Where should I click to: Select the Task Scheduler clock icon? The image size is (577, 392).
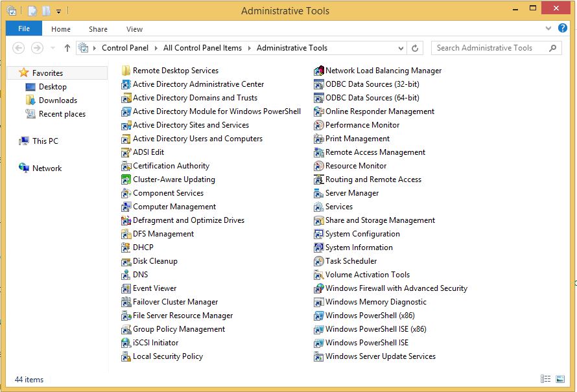click(318, 261)
